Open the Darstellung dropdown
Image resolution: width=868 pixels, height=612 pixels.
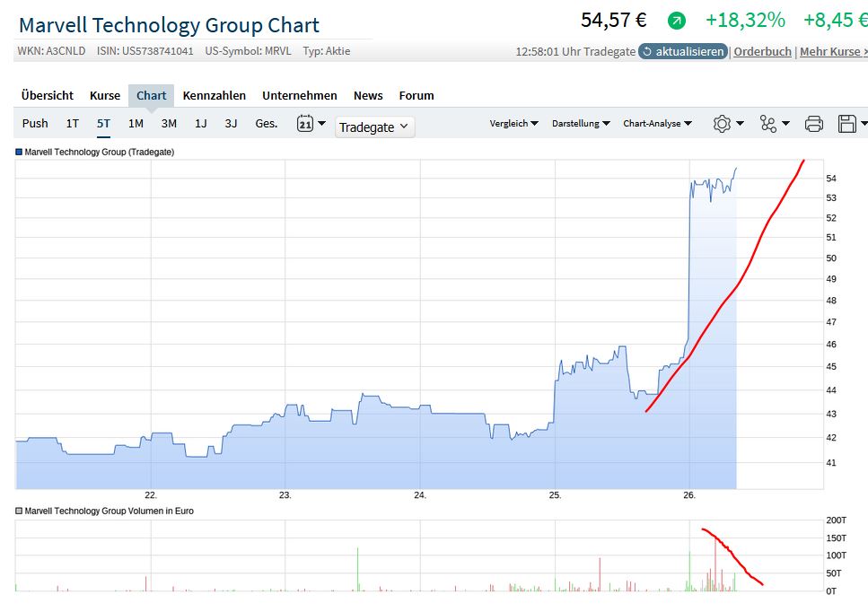pos(581,124)
